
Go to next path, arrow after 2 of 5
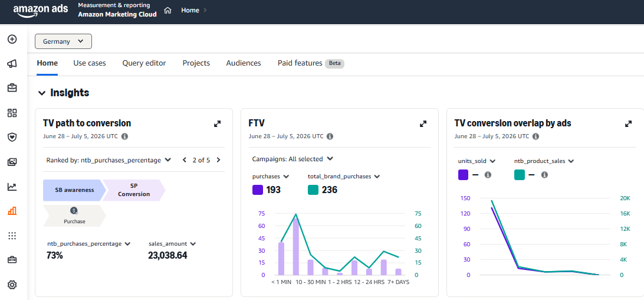218,160
